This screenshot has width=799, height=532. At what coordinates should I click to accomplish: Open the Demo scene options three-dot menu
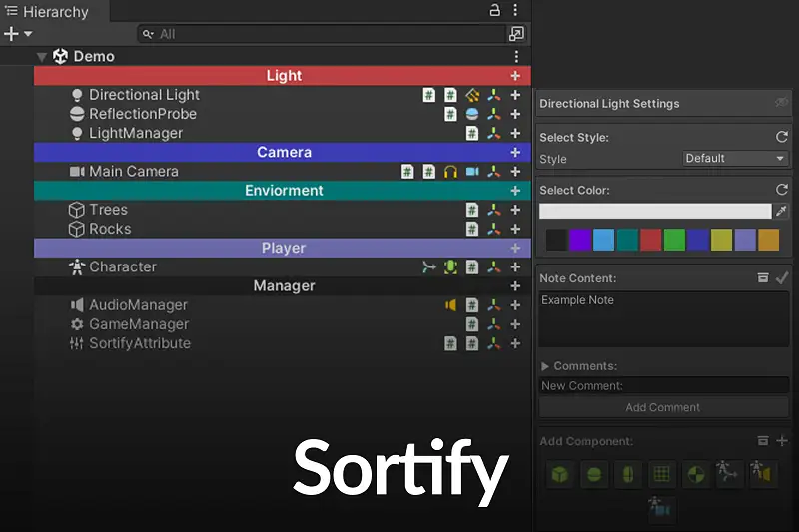pos(516,56)
